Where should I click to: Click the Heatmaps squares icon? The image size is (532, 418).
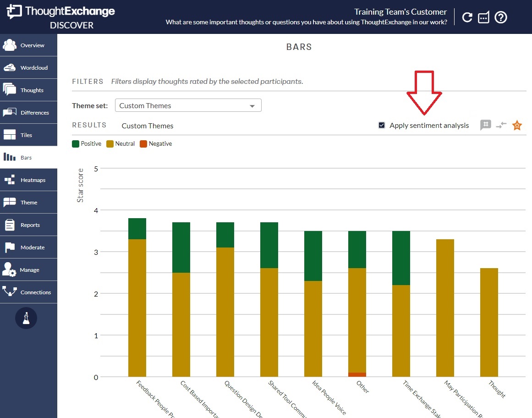tap(10, 180)
